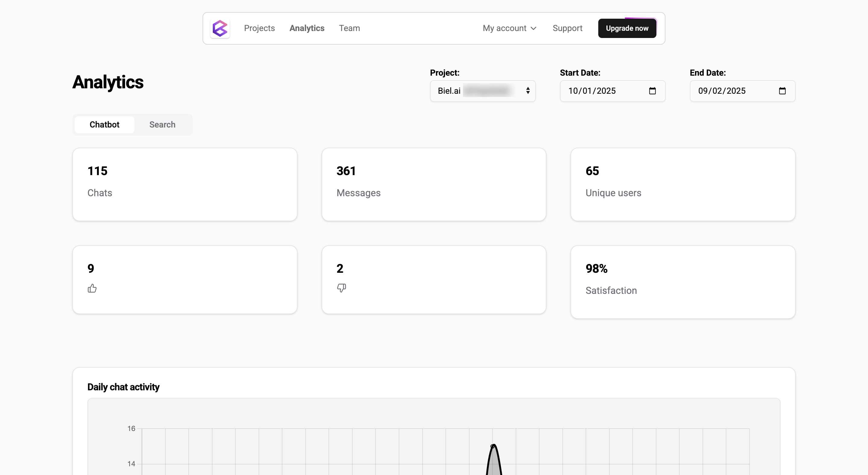Expand the My account menu
The height and width of the screenshot is (475, 868).
pos(509,28)
